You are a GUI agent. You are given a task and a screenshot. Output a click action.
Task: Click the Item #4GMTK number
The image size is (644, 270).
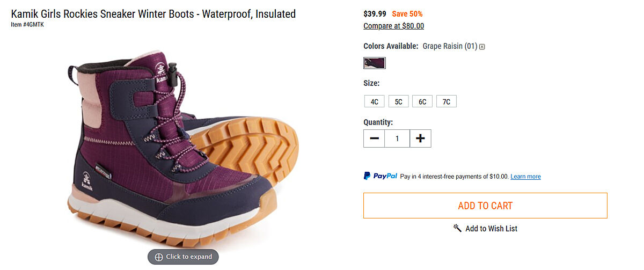click(27, 25)
